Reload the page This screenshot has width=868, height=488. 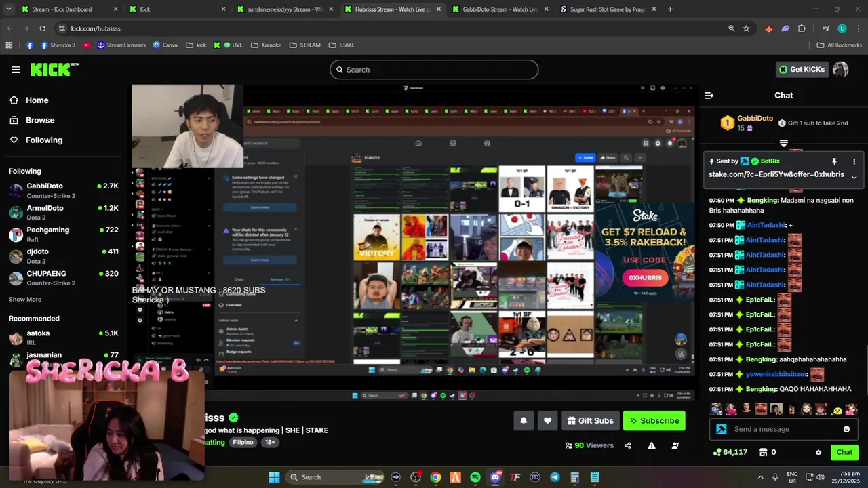pos(42,28)
